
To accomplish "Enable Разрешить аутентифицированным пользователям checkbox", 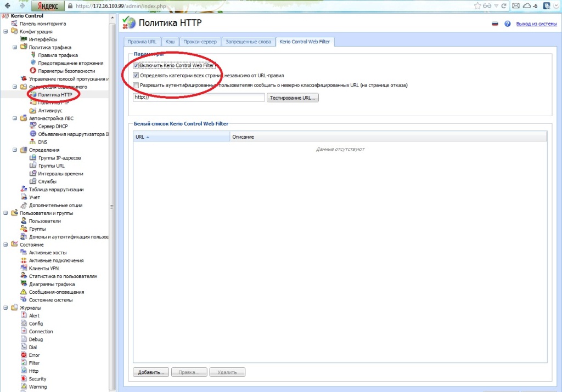I will click(x=136, y=85).
